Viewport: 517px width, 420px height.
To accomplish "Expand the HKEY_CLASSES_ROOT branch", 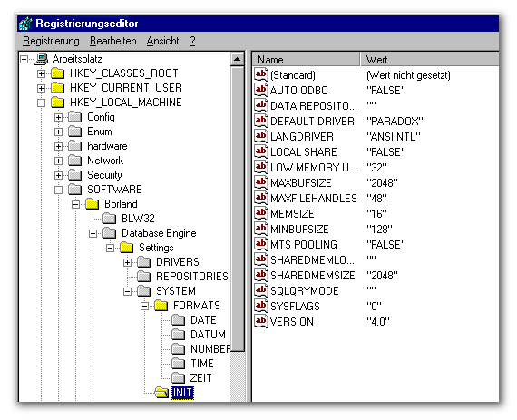I will (41, 73).
